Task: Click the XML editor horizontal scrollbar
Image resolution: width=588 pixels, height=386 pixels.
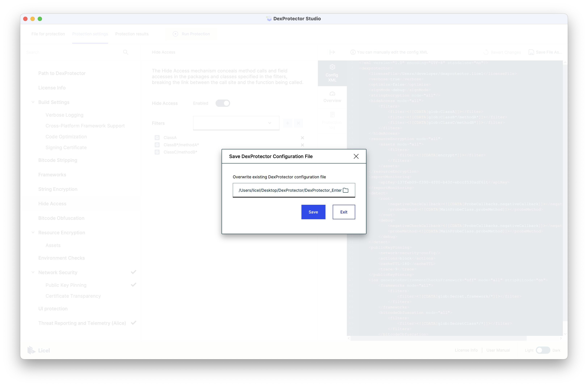Action: tap(438, 338)
